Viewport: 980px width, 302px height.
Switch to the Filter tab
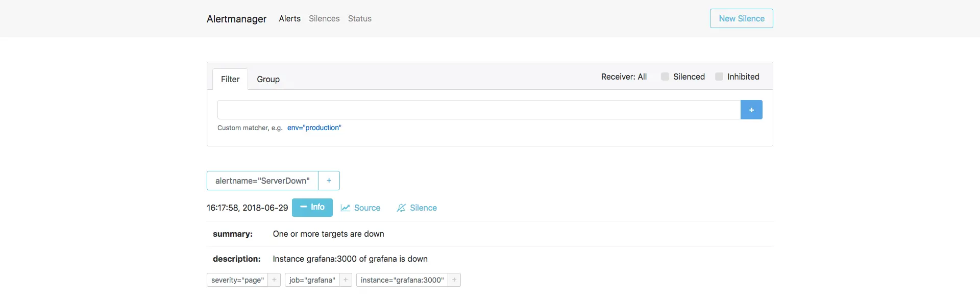230,79
